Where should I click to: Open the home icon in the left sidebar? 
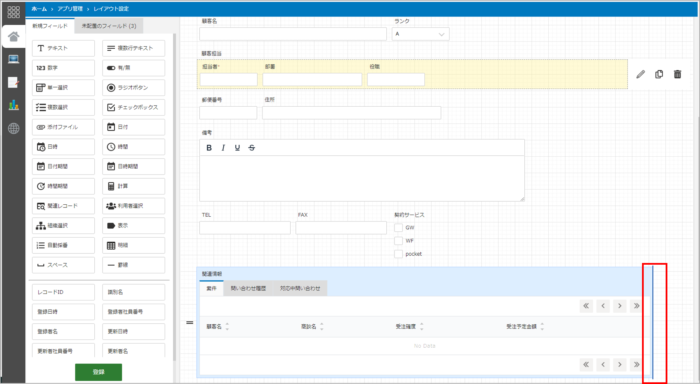[x=13, y=37]
